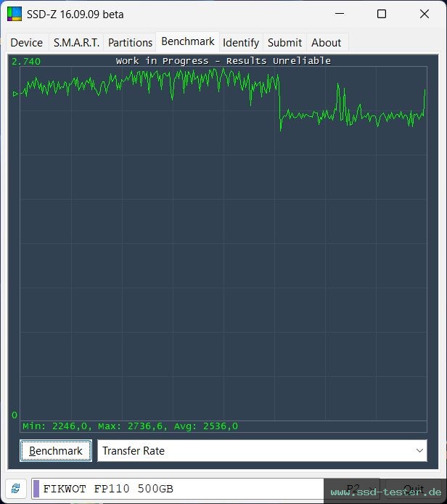Open the S.M.A.R.T. tab

coord(76,42)
